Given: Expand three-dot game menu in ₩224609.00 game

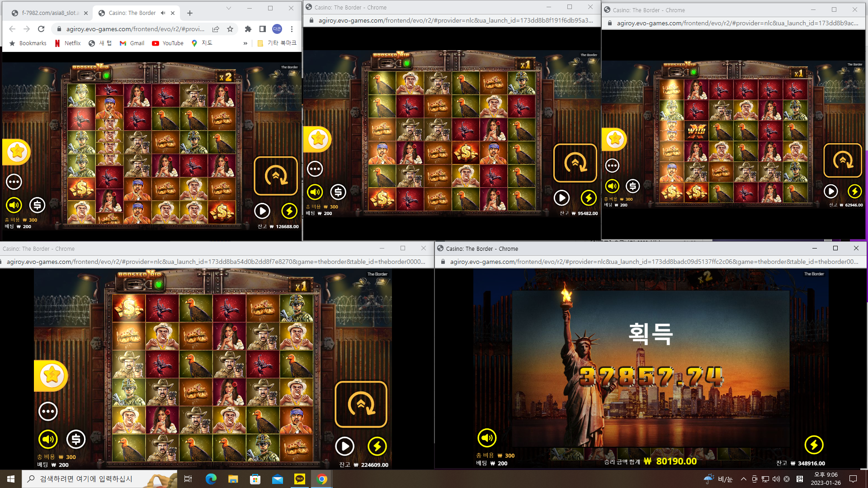Looking at the screenshot, I should (x=48, y=411).
